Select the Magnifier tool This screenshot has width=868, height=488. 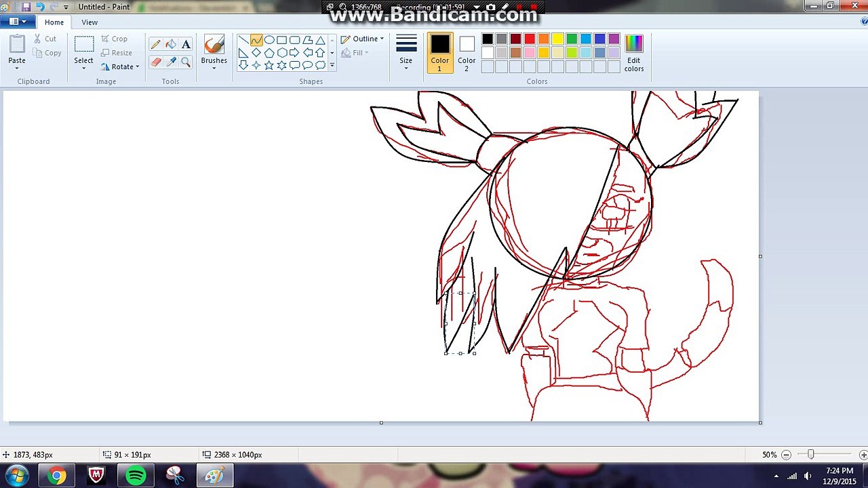click(x=186, y=62)
